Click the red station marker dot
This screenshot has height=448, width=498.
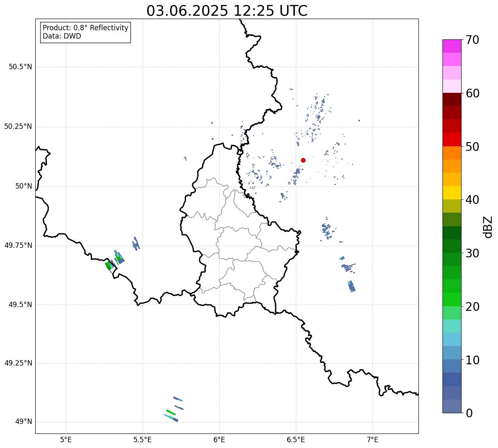click(x=303, y=160)
